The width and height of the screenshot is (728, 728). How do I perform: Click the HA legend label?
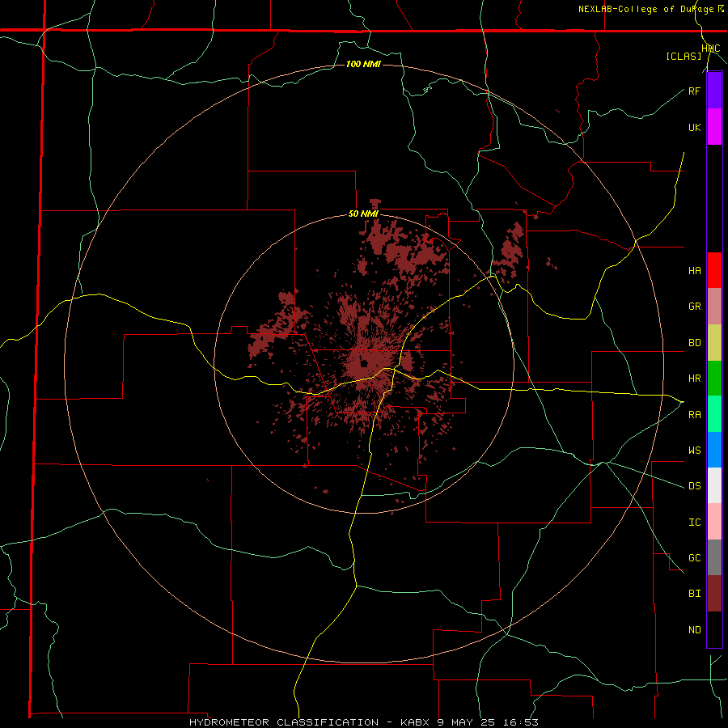694,271
